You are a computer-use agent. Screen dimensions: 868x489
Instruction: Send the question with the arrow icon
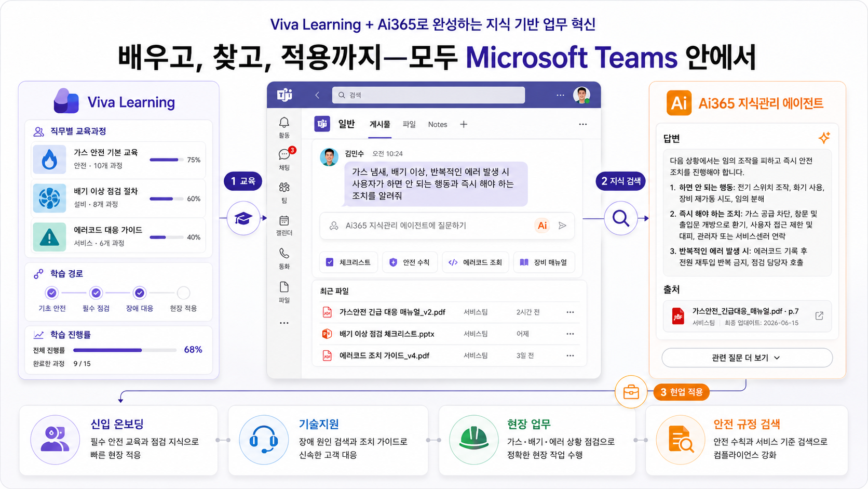(x=562, y=226)
